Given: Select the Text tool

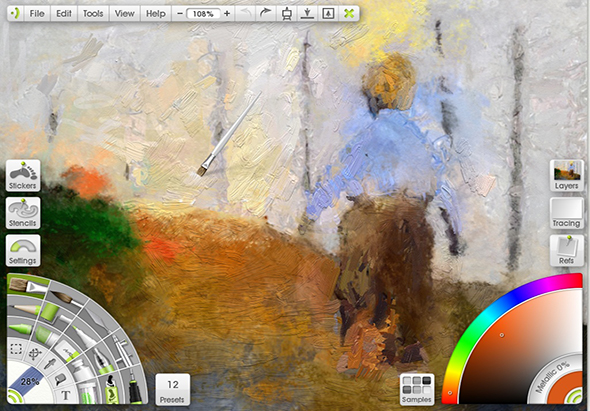Looking at the screenshot, I should (x=65, y=396).
